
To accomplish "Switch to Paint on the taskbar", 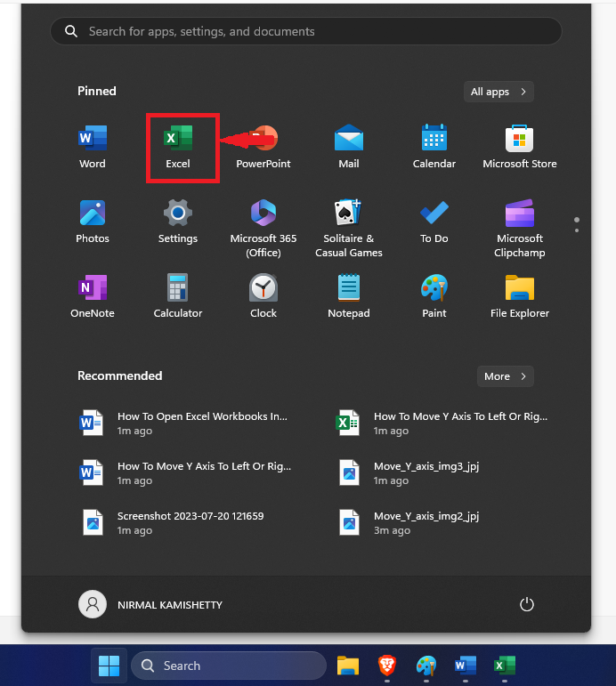I will (426, 666).
